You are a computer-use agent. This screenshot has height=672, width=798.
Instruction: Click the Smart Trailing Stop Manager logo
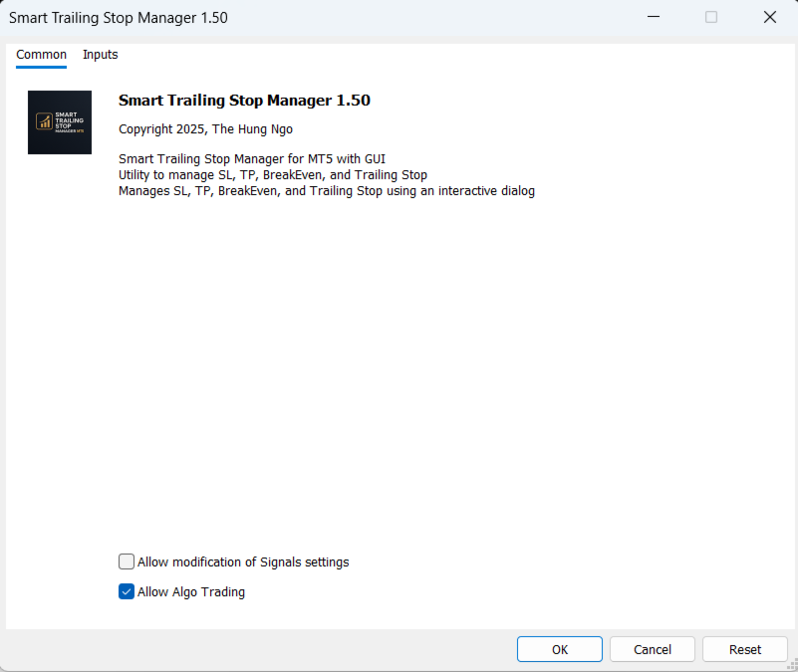pyautogui.click(x=59, y=121)
